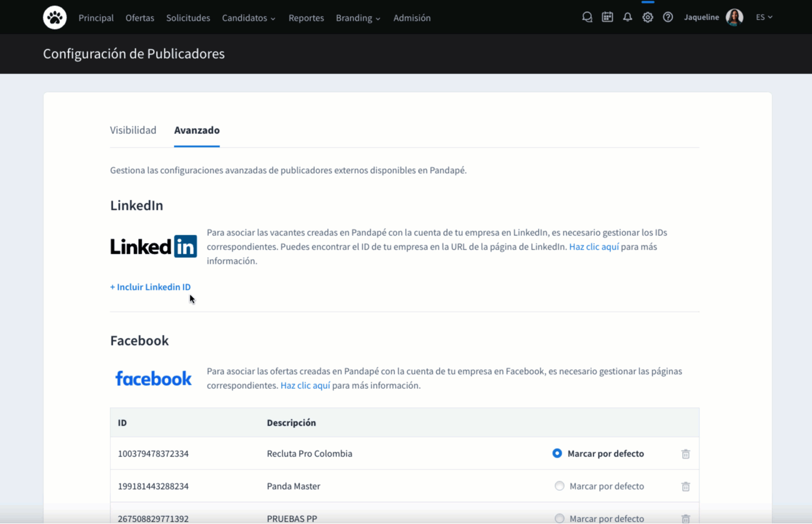Mark Panda Master as default
The image size is (812, 524).
tap(559, 486)
